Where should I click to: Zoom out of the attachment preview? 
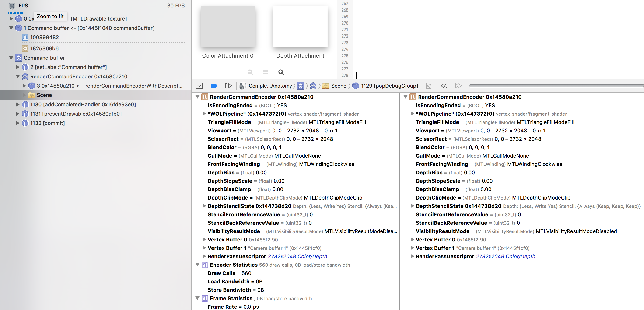tap(250, 72)
